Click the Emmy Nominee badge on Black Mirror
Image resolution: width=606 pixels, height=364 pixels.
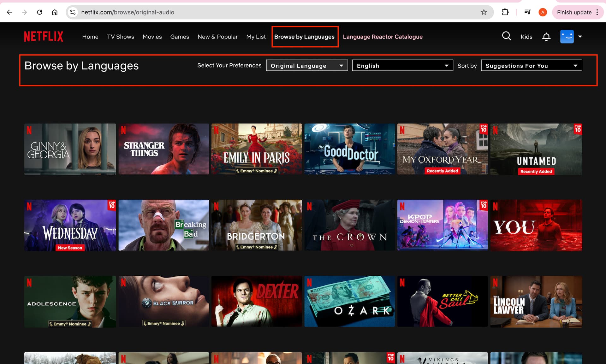pos(163,323)
